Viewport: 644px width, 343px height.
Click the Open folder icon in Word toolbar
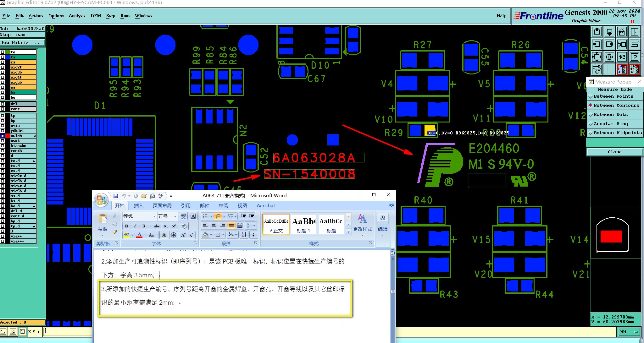tap(144, 196)
